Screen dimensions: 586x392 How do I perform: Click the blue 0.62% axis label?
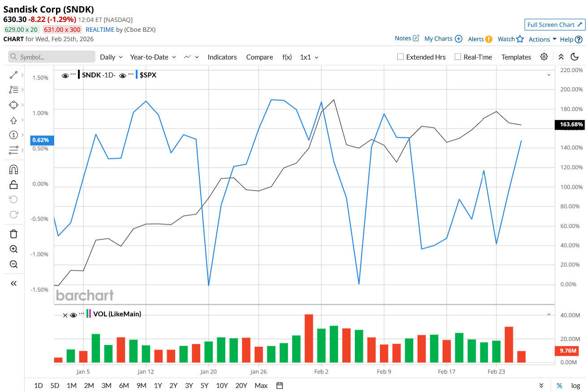click(x=42, y=140)
